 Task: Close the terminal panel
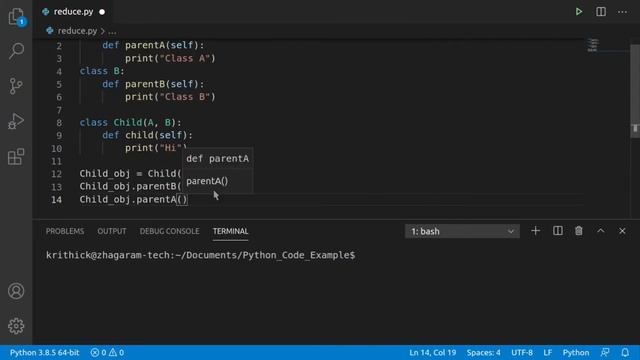click(x=622, y=231)
